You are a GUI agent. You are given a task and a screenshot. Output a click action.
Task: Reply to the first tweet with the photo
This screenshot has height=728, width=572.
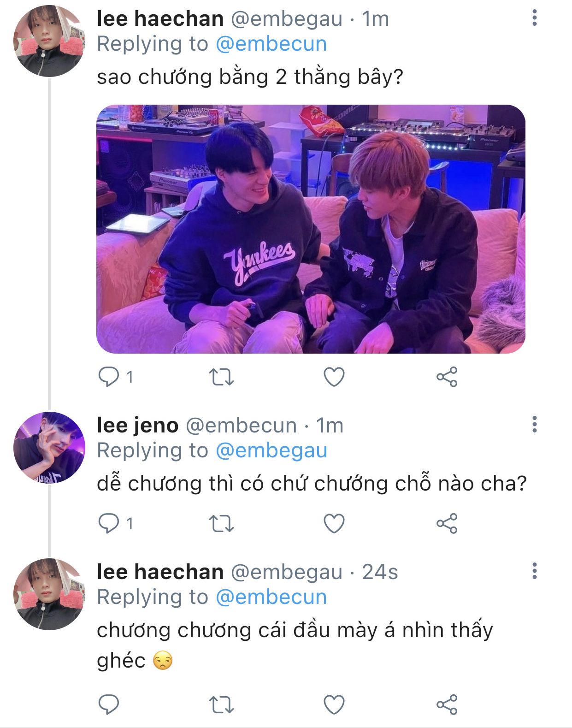pyautogui.click(x=109, y=377)
